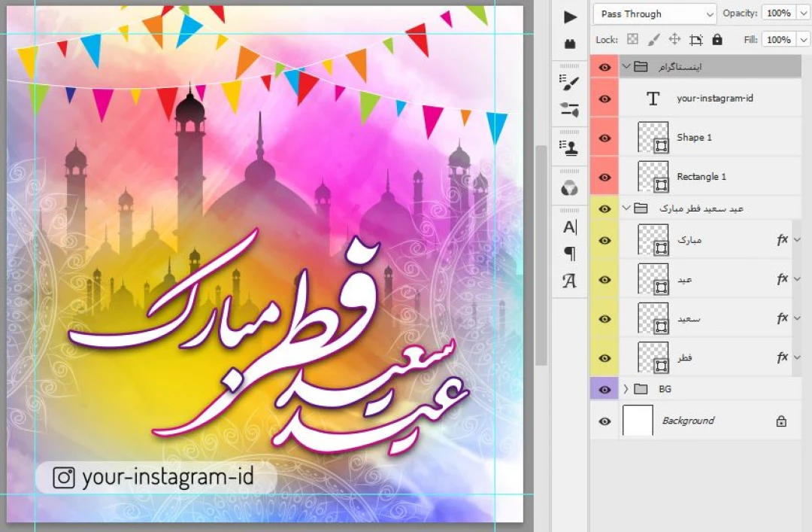812x532 pixels.
Task: Hide the Rectangle 1 layer
Action: [604, 178]
